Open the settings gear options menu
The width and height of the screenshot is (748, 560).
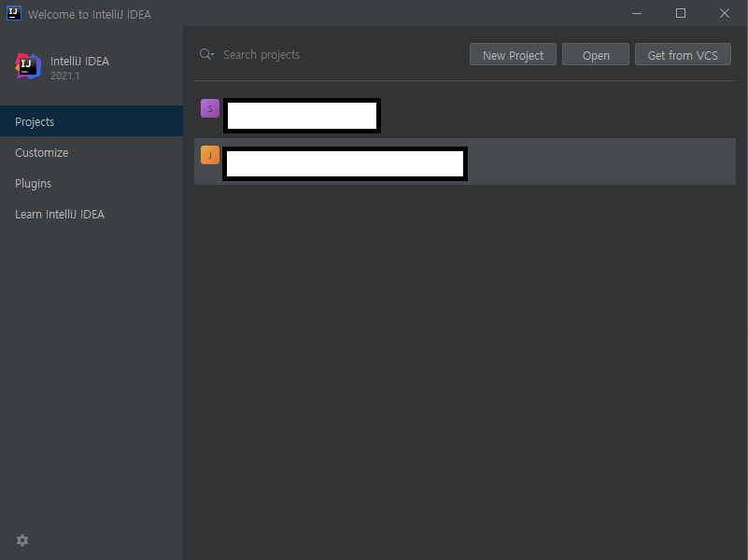pos(22,540)
